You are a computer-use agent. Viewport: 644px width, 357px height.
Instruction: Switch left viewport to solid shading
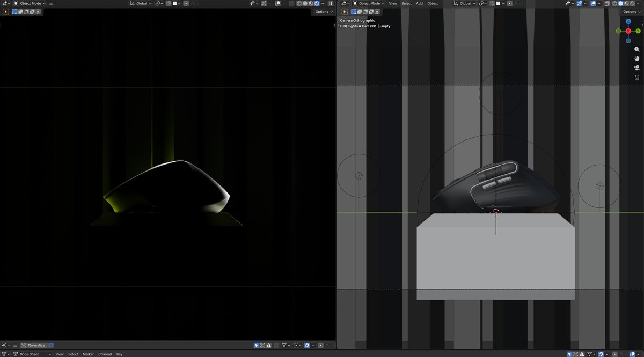305,3
